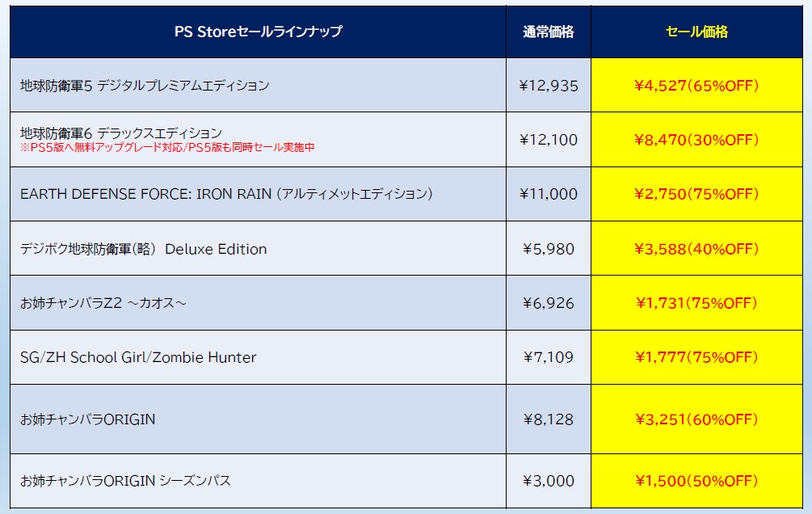Click the PS Storeセールラインナップ header cell

(x=258, y=32)
